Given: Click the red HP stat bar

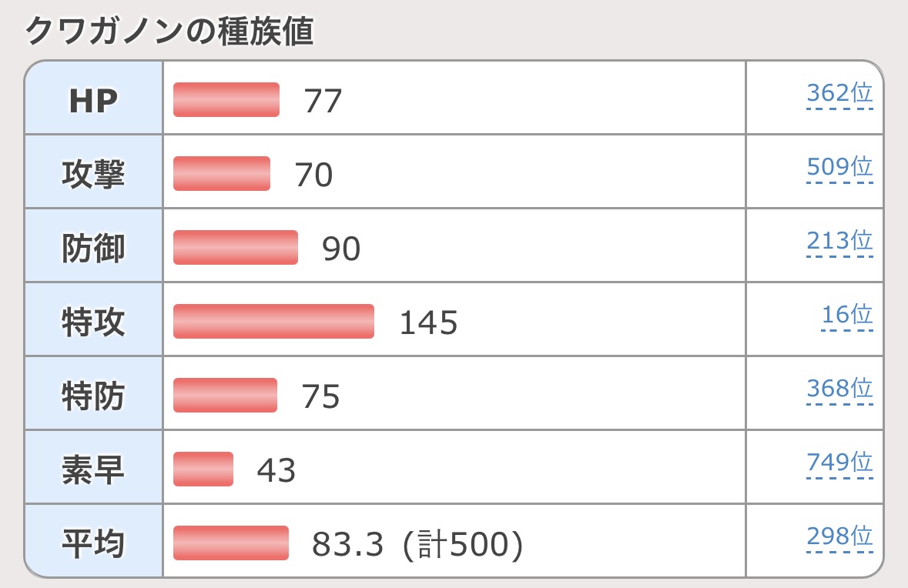Looking at the screenshot, I should point(226,100).
